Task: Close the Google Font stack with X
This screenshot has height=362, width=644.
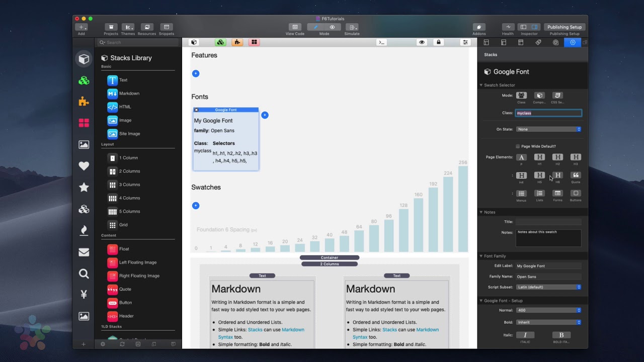Action: click(x=196, y=110)
